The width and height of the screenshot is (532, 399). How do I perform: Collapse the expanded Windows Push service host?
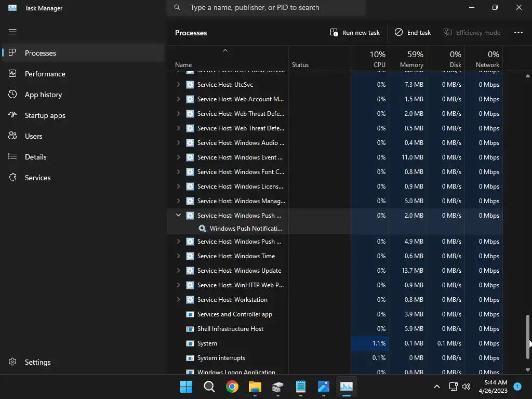[178, 215]
